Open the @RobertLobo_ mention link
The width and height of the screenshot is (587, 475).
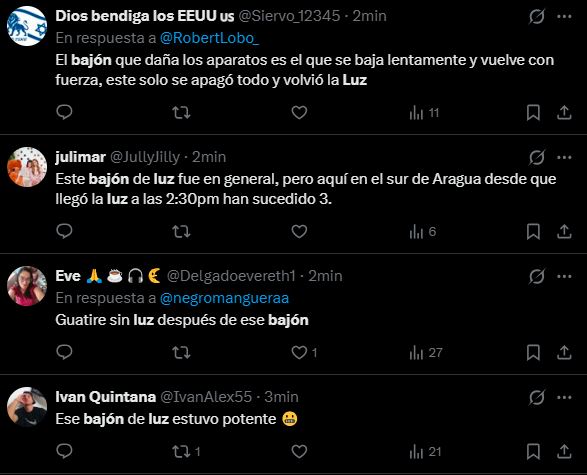(209, 38)
